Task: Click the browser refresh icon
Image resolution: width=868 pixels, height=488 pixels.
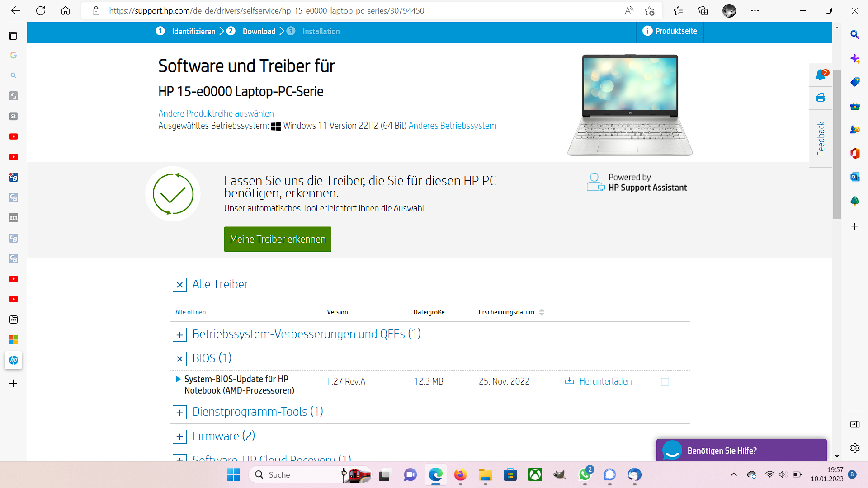Action: tap(41, 11)
